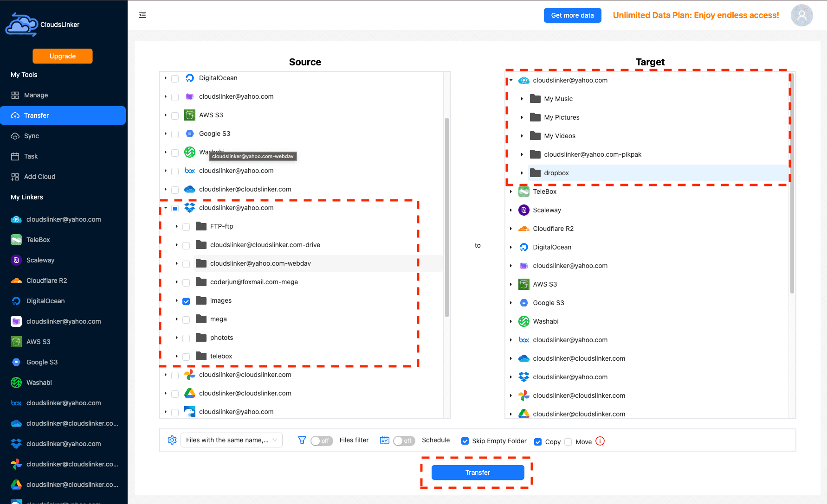Click AWS S3 icon in Source list
This screenshot has width=827, height=504.
pyautogui.click(x=190, y=115)
